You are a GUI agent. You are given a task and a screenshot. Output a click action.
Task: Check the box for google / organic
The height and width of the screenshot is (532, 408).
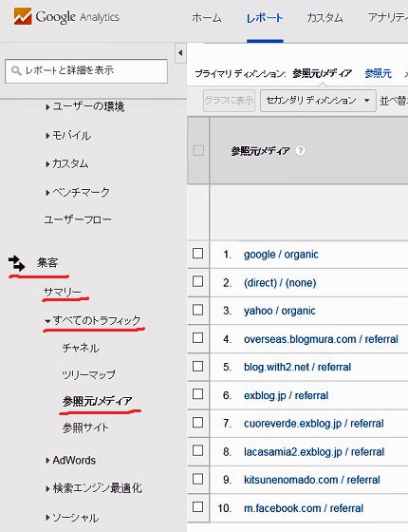[x=198, y=254]
